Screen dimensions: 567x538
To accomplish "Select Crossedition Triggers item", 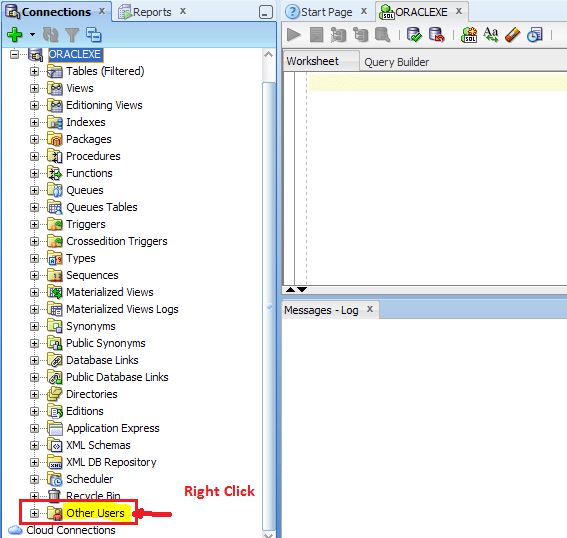I will tap(117, 241).
